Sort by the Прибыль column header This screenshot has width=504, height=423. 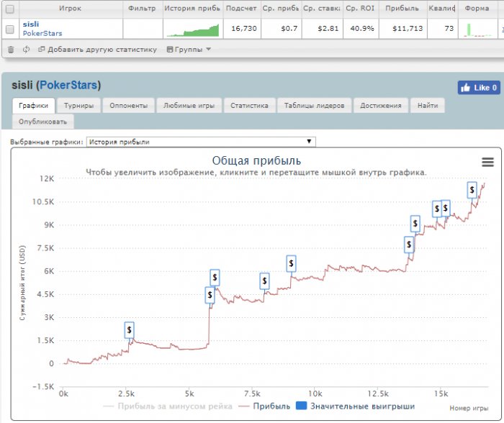(402, 9)
